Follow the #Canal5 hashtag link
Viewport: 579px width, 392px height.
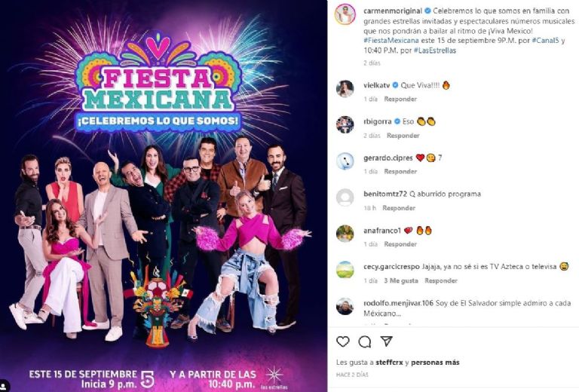[545, 41]
